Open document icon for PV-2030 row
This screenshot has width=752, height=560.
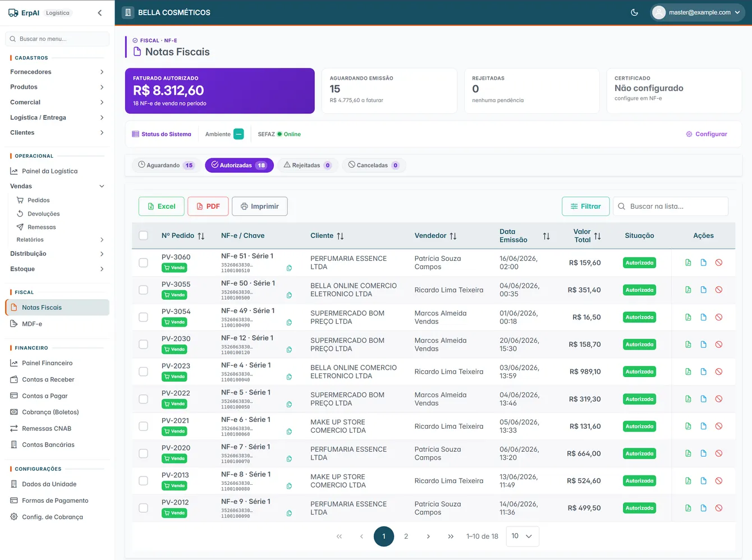703,345
